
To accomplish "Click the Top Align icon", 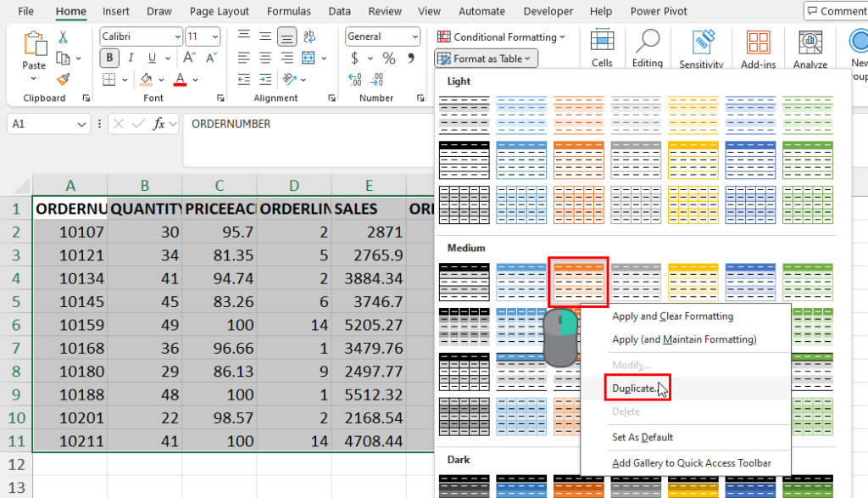I will [243, 36].
